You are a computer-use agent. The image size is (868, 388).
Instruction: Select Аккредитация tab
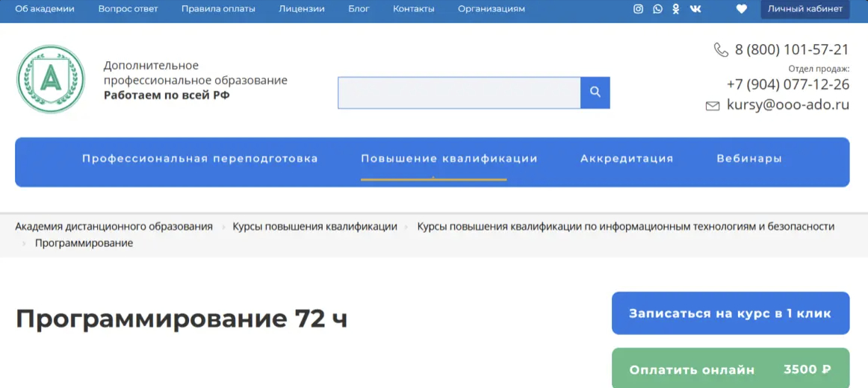click(627, 159)
